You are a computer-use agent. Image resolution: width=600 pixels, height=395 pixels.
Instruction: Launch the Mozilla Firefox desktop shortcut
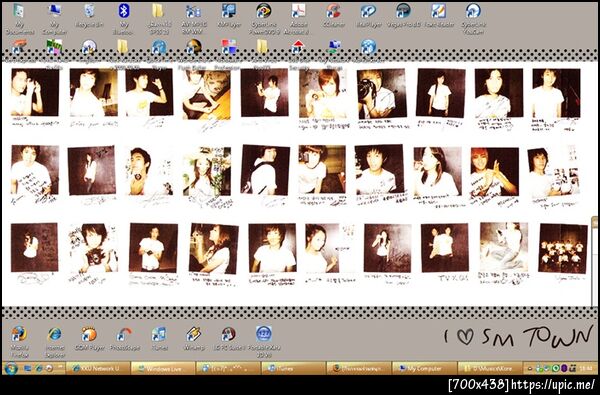19,341
